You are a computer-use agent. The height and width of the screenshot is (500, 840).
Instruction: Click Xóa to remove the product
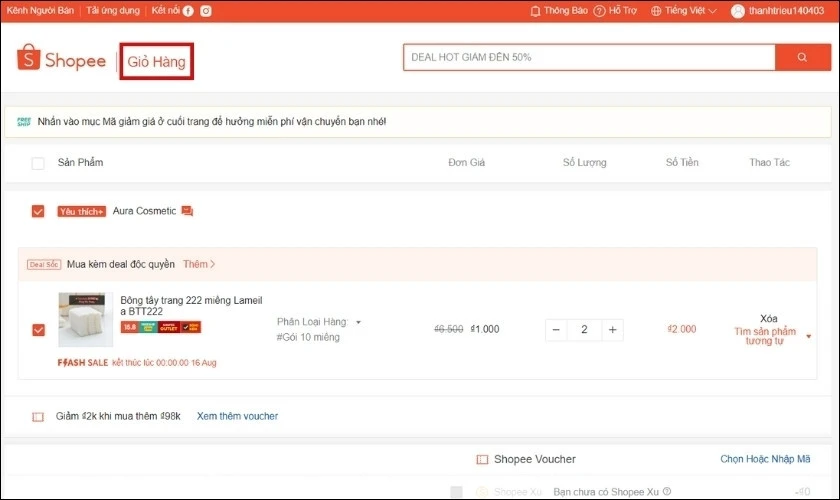click(769, 318)
